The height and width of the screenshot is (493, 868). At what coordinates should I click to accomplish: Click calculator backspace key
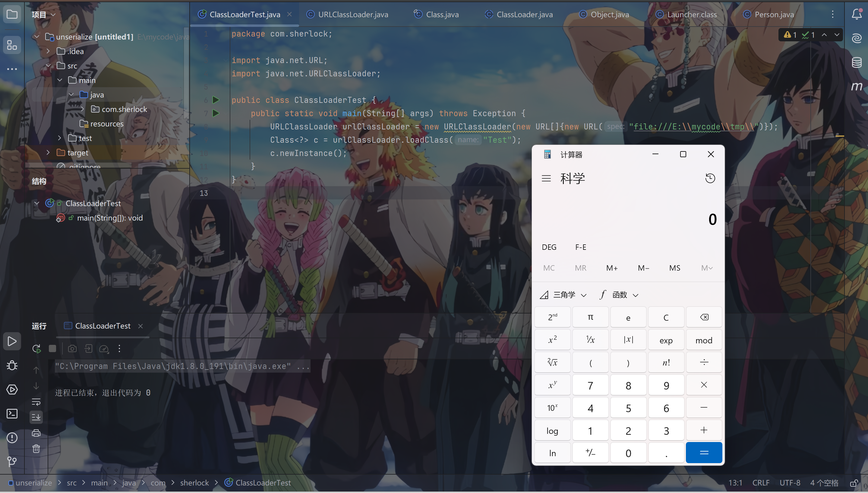(x=704, y=317)
